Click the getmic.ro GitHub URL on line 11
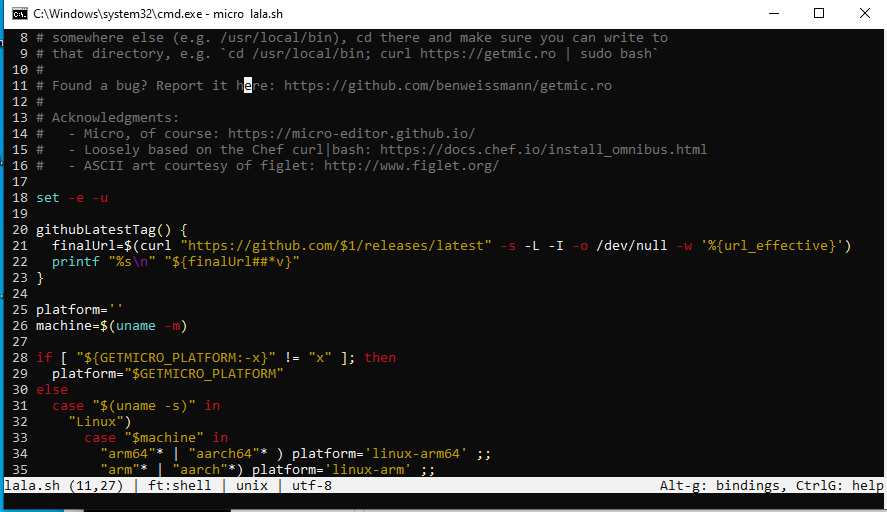Image resolution: width=887 pixels, height=512 pixels. click(x=447, y=85)
